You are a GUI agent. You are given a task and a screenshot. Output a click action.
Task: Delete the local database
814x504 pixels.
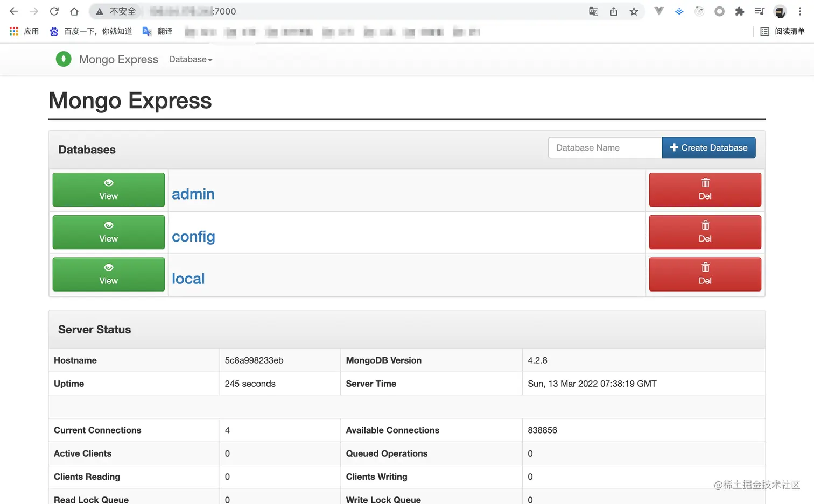[x=705, y=274]
